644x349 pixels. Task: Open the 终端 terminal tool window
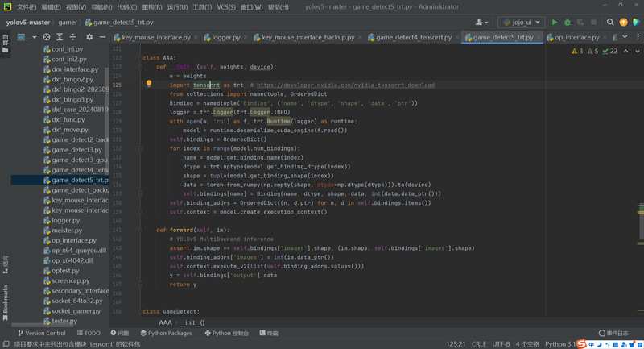269,334
